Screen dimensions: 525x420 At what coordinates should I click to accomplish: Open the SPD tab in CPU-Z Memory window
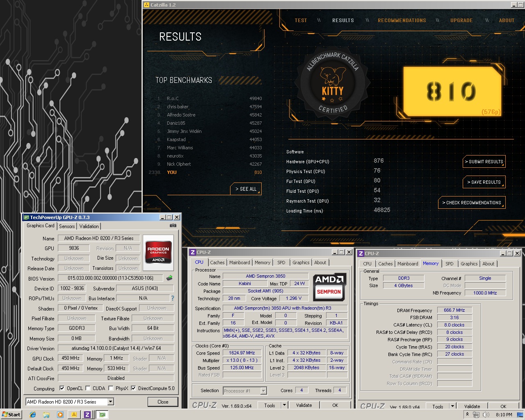[450, 264]
